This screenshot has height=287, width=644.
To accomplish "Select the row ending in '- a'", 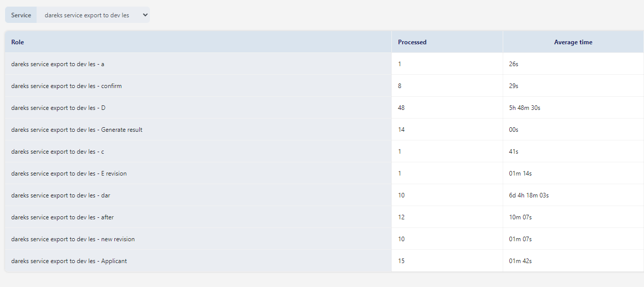I will 324,64.
